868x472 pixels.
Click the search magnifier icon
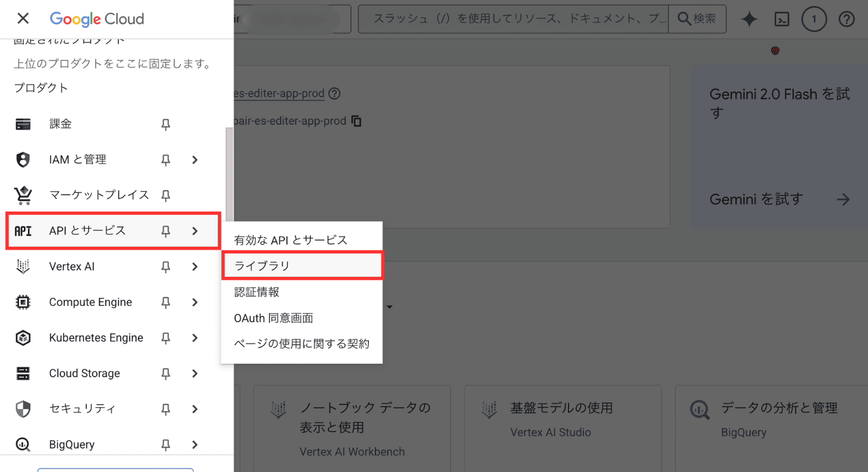(x=685, y=19)
